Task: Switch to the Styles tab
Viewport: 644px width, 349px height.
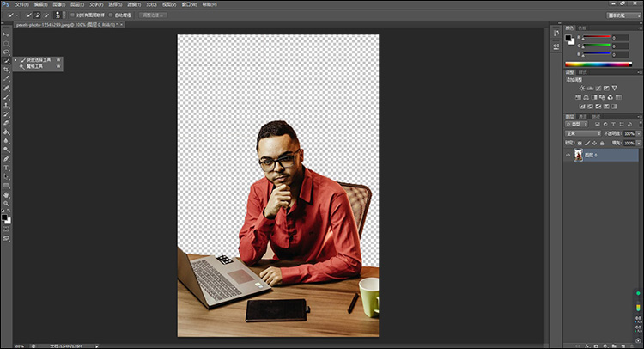Action: [583, 72]
